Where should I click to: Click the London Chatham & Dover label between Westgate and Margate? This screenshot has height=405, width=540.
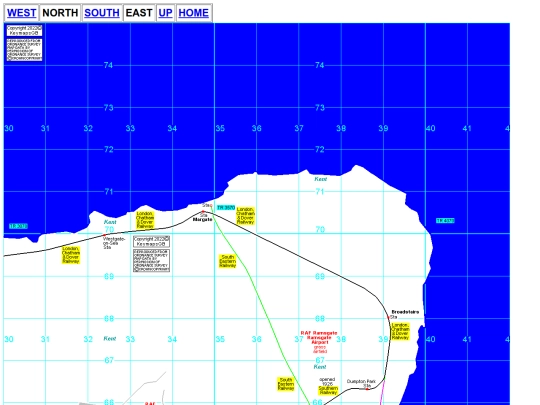145,220
